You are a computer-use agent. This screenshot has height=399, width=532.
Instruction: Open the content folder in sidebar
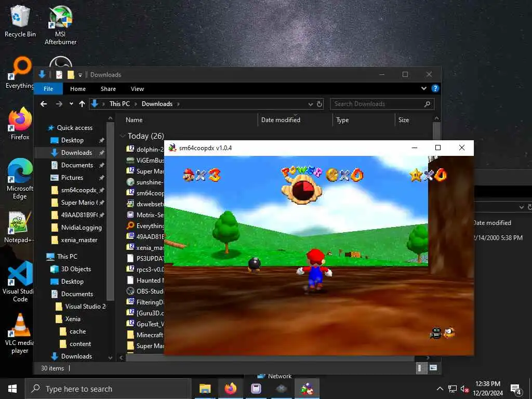tap(80, 344)
